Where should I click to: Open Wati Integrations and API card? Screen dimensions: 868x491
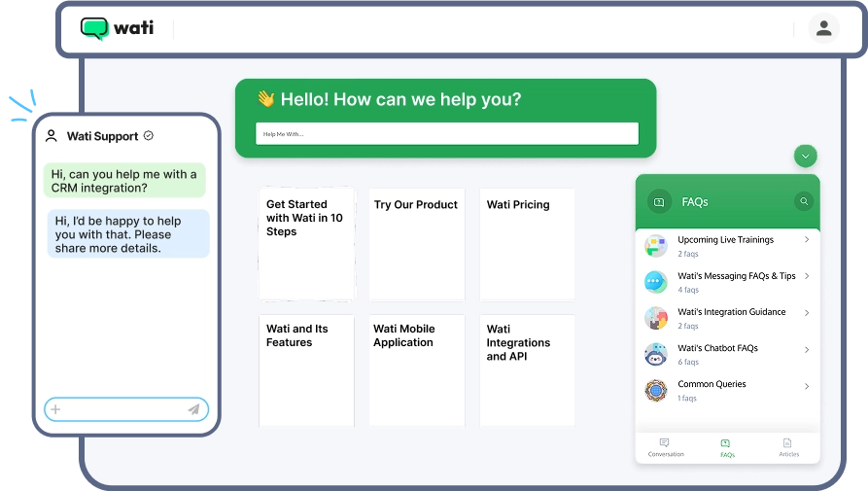tap(527, 370)
